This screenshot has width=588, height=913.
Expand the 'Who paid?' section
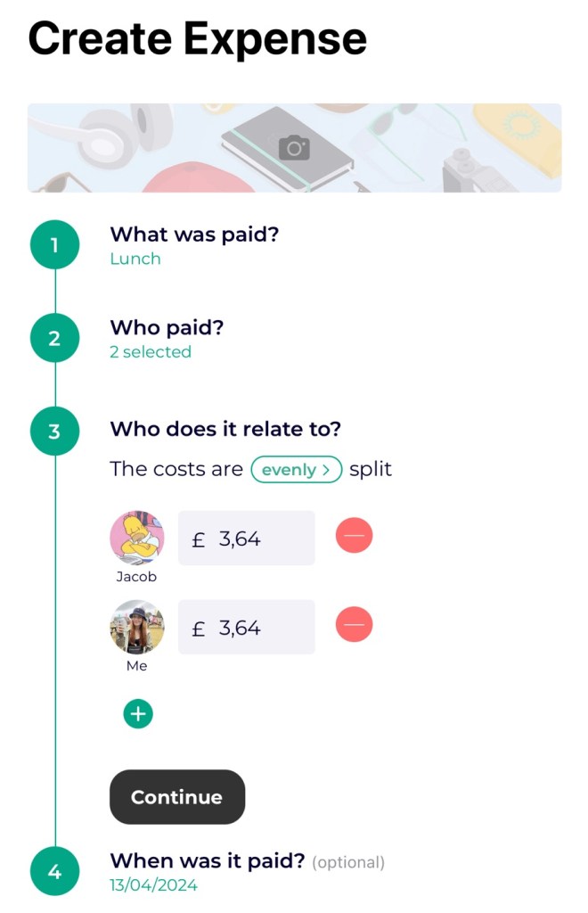pos(167,328)
